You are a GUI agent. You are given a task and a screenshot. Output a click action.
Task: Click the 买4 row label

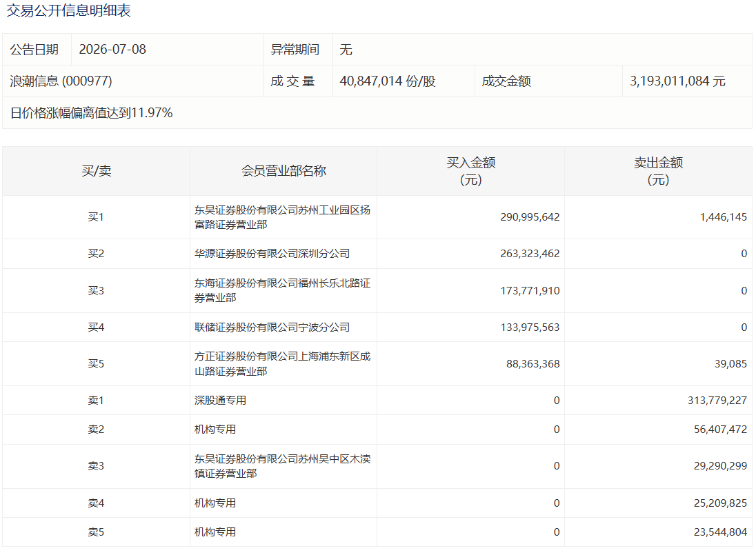pyautogui.click(x=96, y=327)
